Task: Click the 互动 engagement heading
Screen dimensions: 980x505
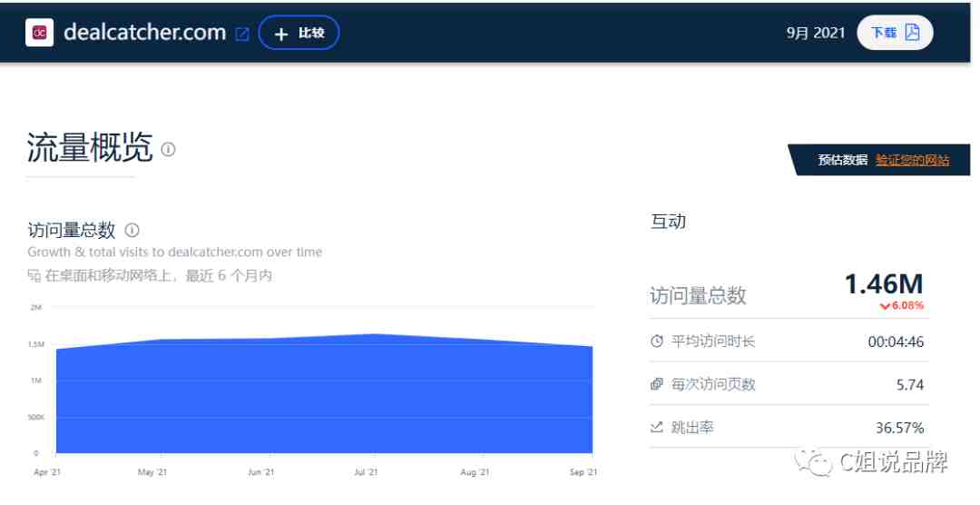Action: point(668,222)
